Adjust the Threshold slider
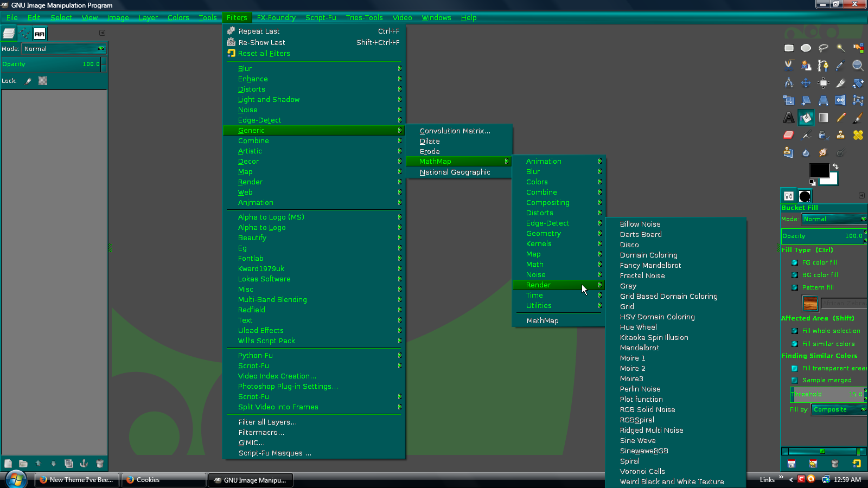868x488 pixels. click(828, 394)
